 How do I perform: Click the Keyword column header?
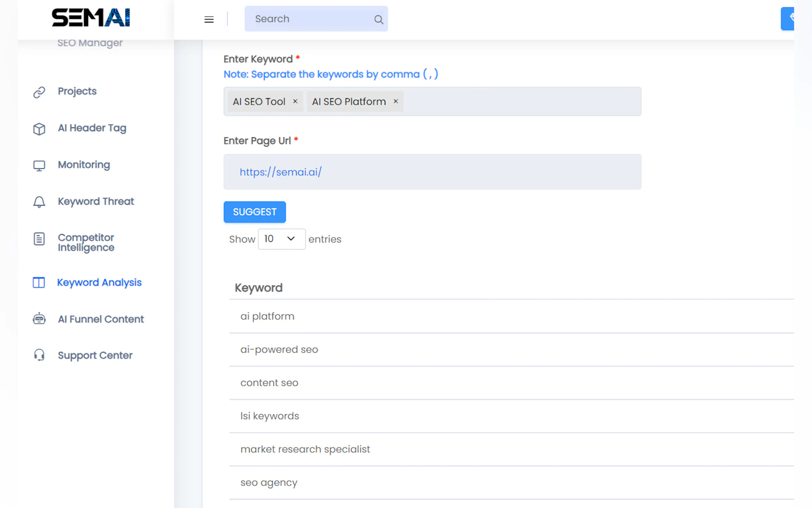click(x=259, y=288)
